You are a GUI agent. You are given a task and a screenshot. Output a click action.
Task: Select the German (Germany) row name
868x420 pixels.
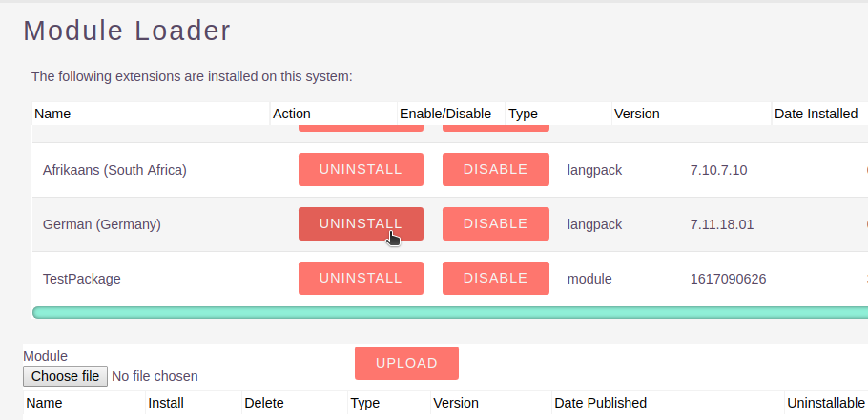[102, 224]
